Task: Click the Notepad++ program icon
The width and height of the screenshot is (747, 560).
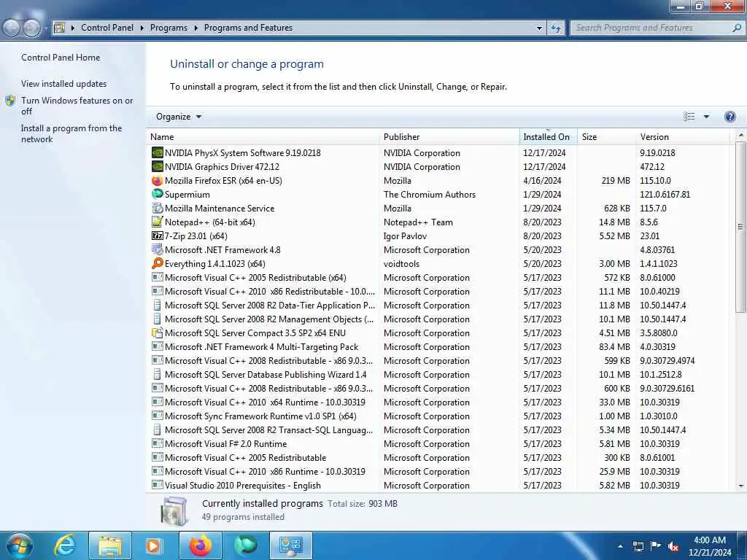Action: 158,222
